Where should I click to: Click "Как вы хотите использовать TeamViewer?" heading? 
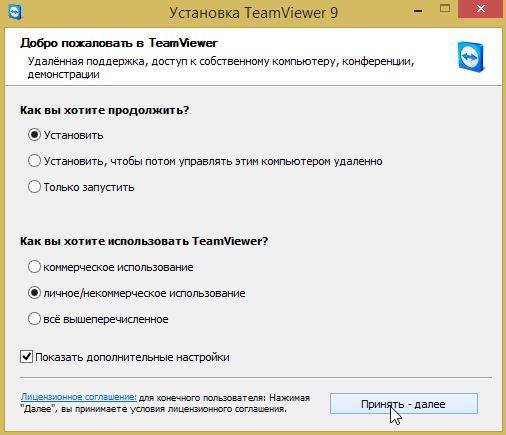pyautogui.click(x=144, y=241)
